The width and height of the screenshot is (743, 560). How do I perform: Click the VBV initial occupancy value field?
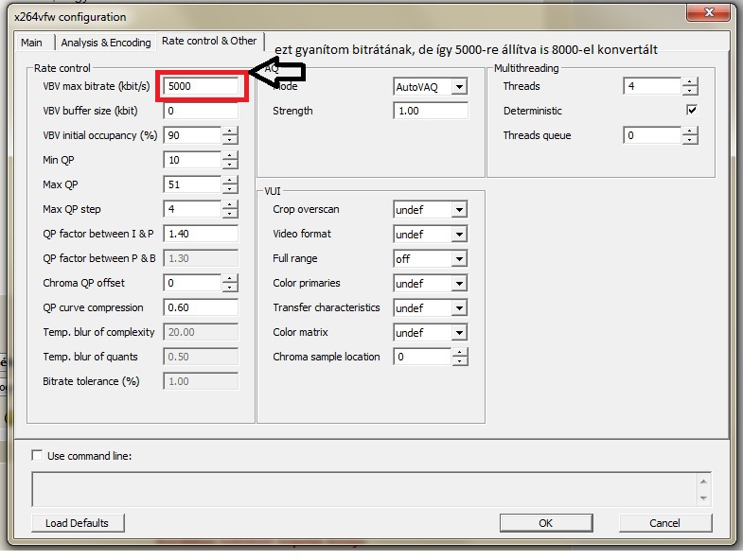point(192,135)
